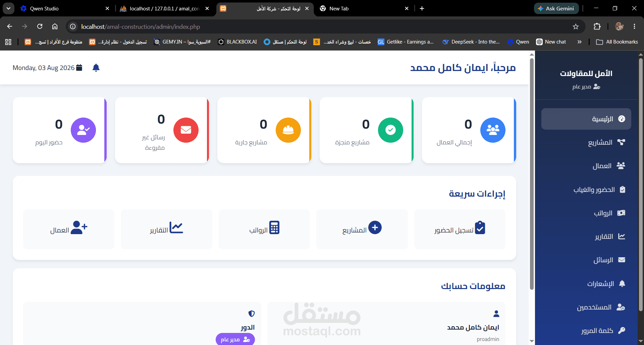This screenshot has width=644, height=345.
Task: Click the main page vertical scrollbar
Action: pos(532,174)
